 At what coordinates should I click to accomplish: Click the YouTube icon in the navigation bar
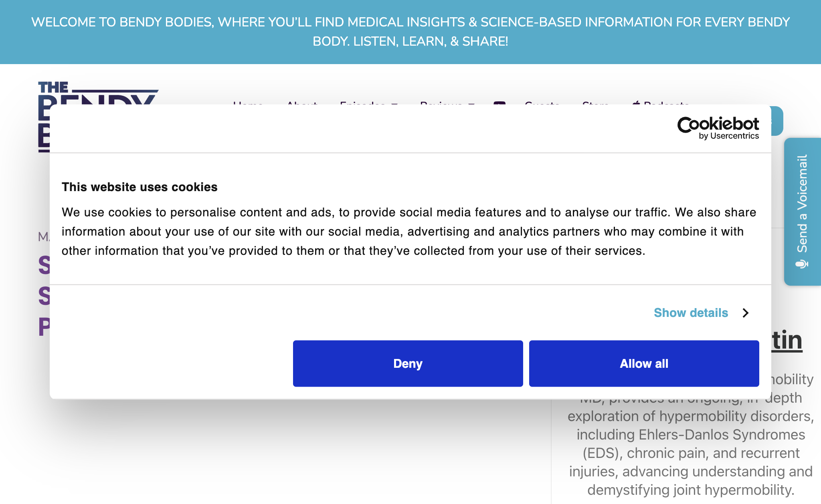click(x=499, y=103)
